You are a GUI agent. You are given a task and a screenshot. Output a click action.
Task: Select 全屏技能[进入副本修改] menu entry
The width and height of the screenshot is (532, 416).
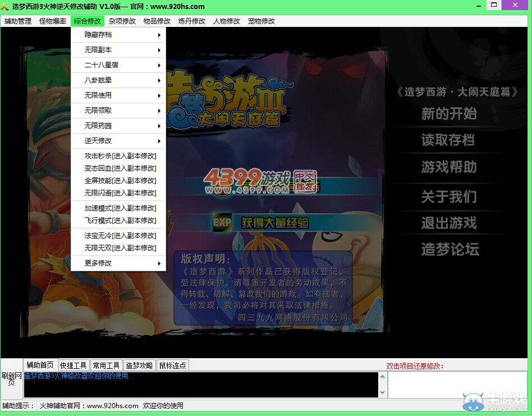118,181
